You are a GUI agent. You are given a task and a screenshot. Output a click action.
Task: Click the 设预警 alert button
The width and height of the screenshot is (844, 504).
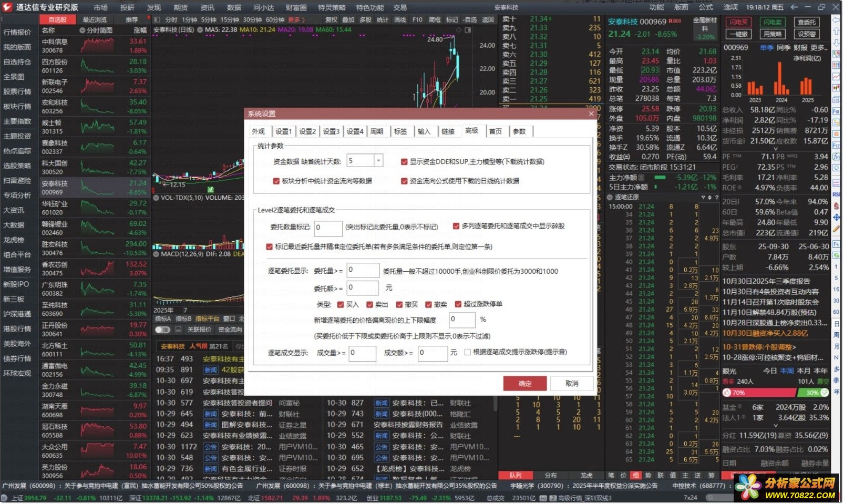[x=807, y=34]
